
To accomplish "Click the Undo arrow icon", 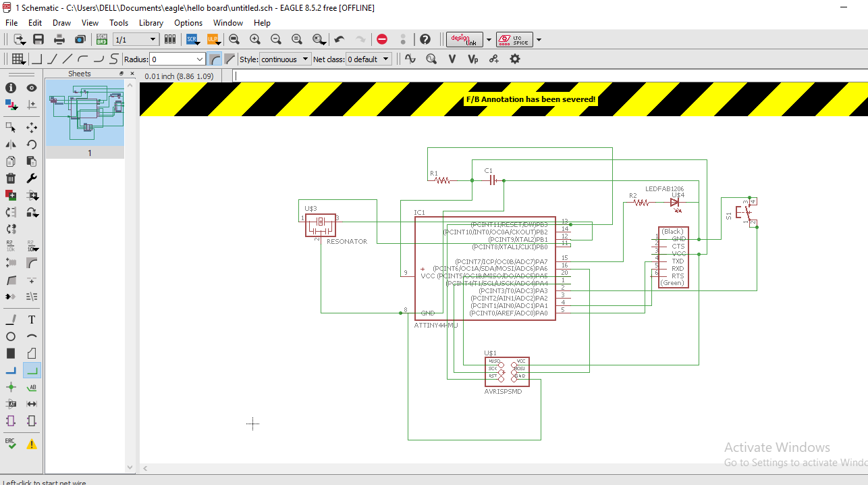I will pyautogui.click(x=340, y=40).
